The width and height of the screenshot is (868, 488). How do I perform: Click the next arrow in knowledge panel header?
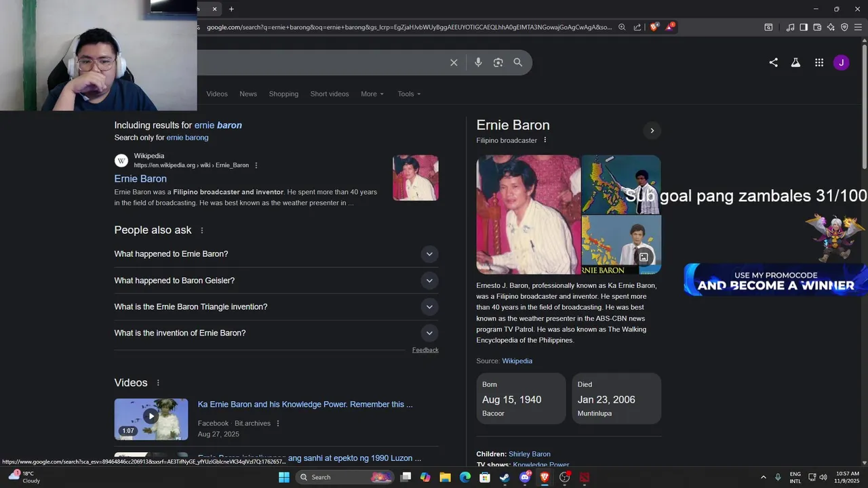click(652, 131)
